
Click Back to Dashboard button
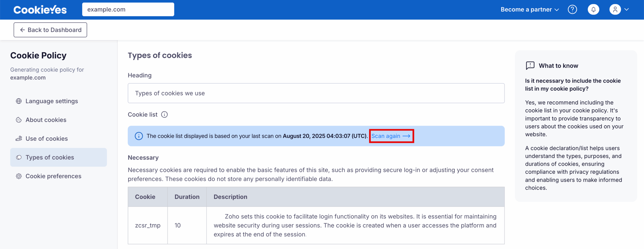pyautogui.click(x=50, y=30)
